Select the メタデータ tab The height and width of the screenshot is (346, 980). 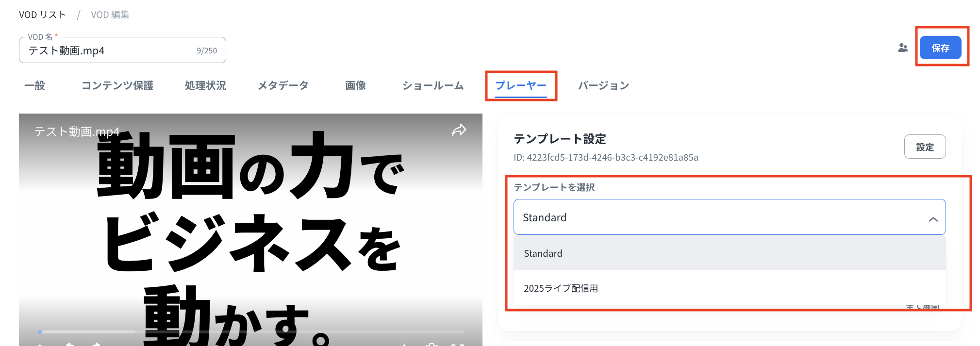click(x=283, y=86)
